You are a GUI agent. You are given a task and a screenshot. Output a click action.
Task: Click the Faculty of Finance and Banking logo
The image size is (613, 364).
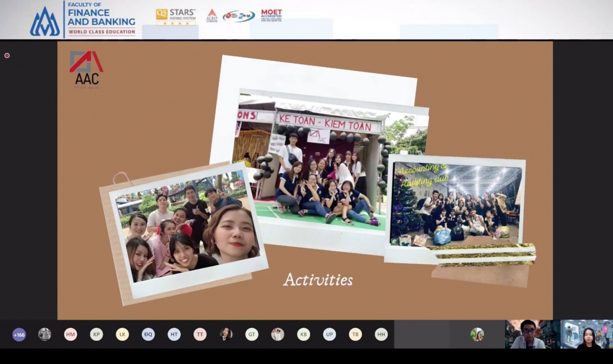pyautogui.click(x=83, y=19)
